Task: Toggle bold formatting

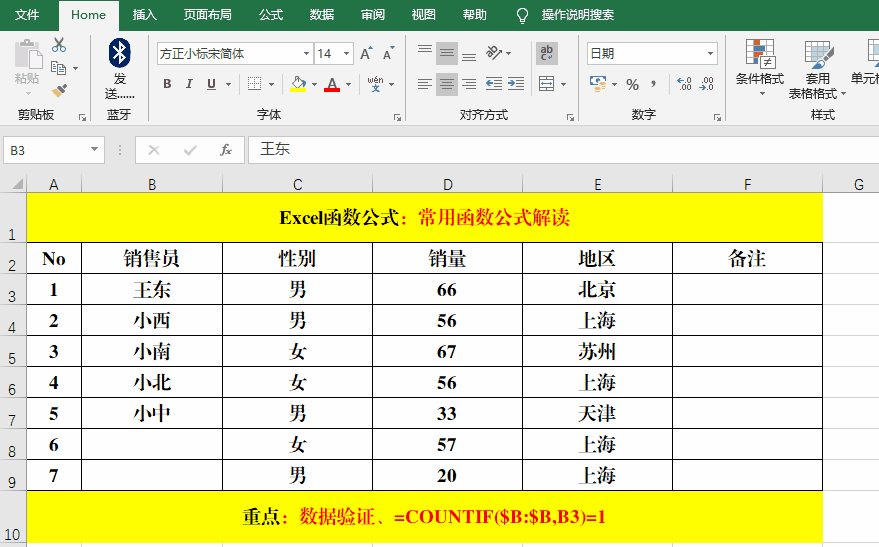Action: (x=167, y=85)
